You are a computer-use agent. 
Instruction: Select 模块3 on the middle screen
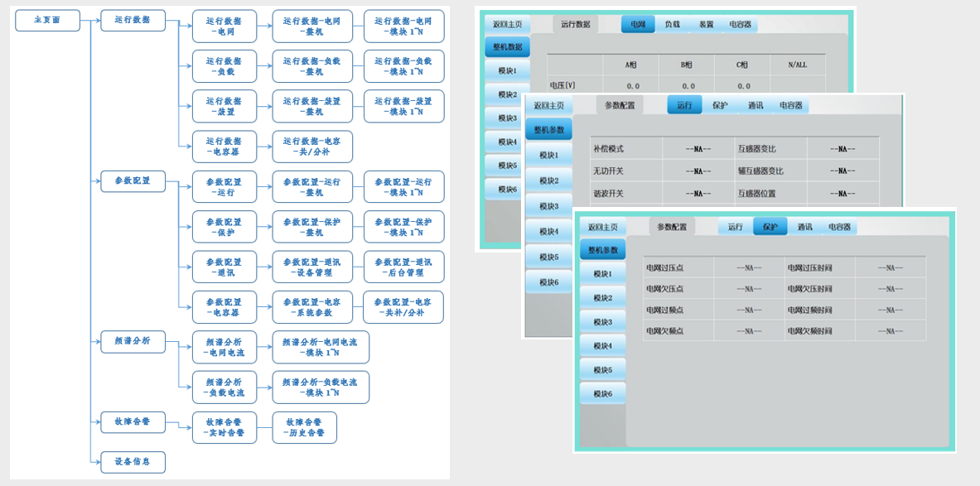[548, 205]
